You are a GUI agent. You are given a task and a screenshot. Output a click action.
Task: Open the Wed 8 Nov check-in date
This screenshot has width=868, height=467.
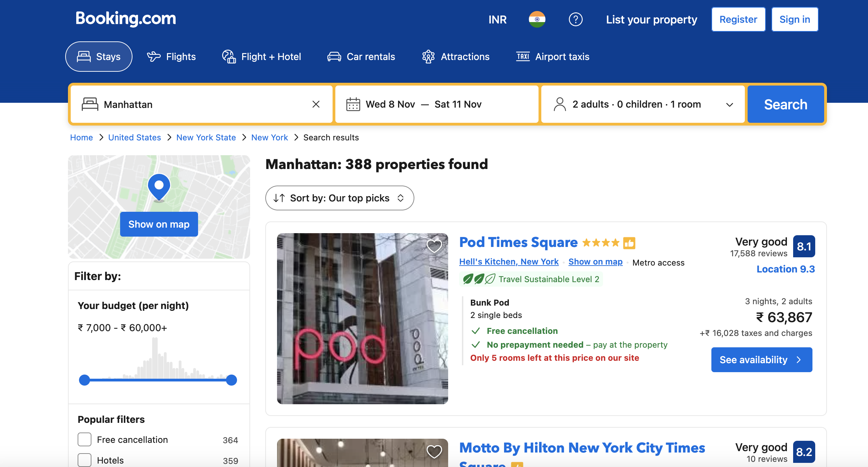coord(390,104)
